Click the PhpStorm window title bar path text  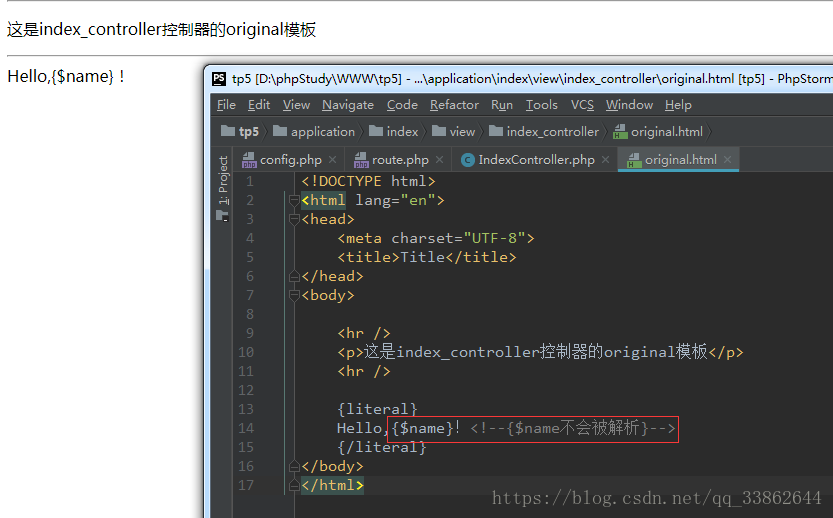click(531, 79)
